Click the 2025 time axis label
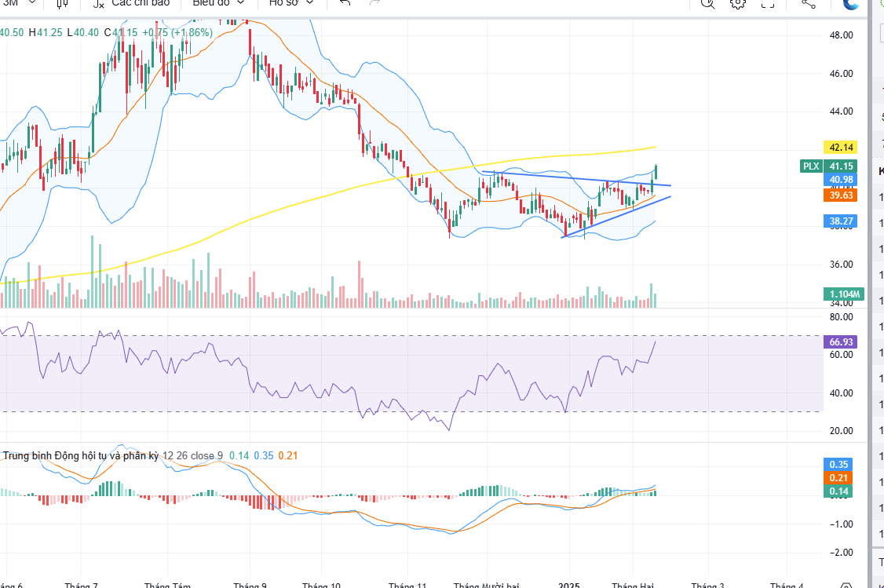 [x=569, y=585]
